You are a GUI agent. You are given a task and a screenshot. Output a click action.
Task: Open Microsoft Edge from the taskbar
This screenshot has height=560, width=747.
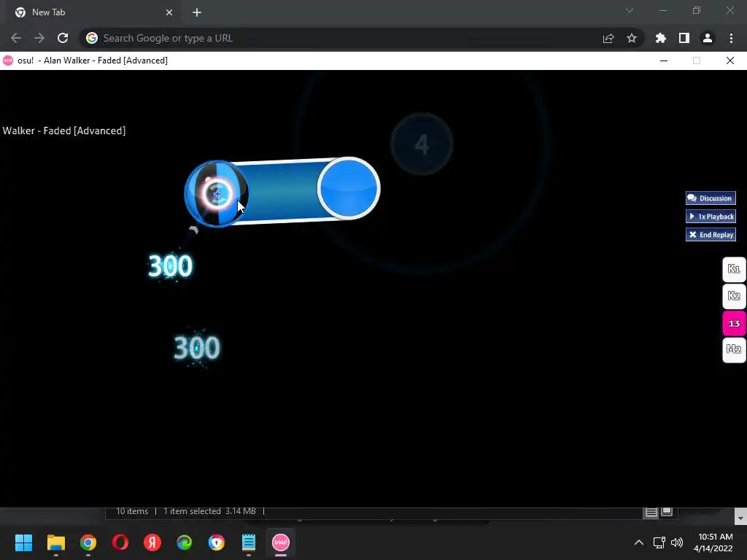coord(185,542)
